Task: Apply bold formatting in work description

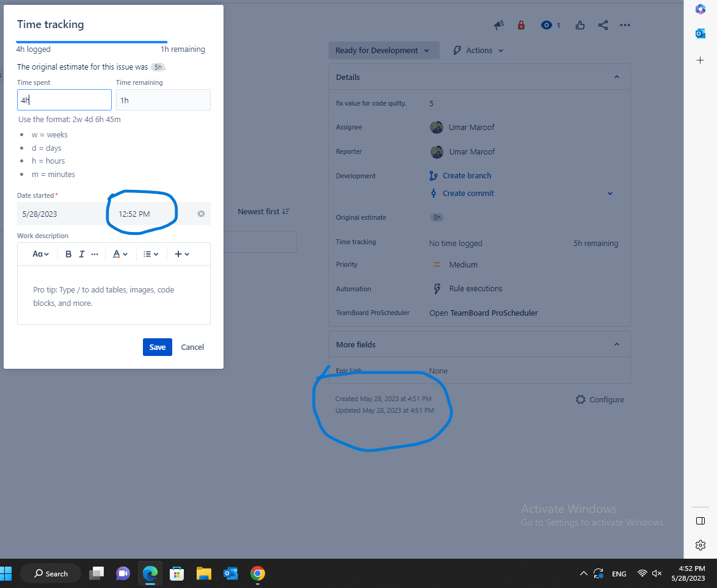Action: pos(68,253)
